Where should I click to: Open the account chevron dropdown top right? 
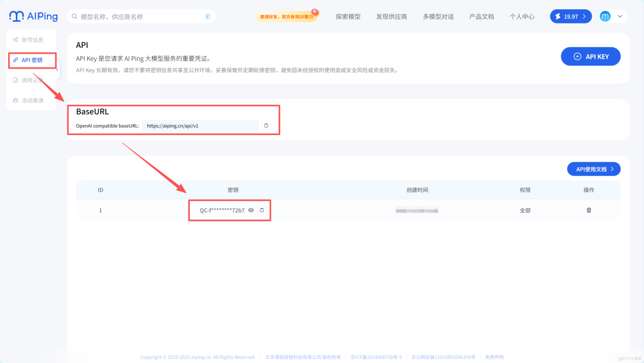pos(620,16)
